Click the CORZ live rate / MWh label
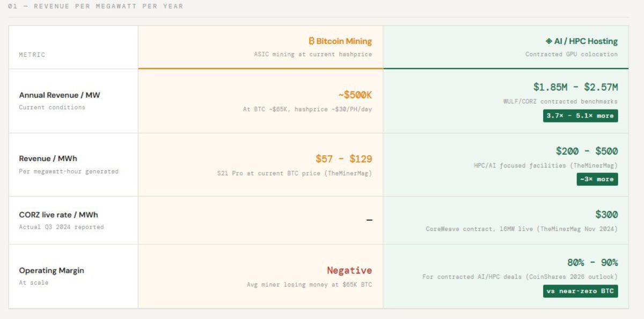Viewport: 644px width, 319px height. click(x=58, y=215)
